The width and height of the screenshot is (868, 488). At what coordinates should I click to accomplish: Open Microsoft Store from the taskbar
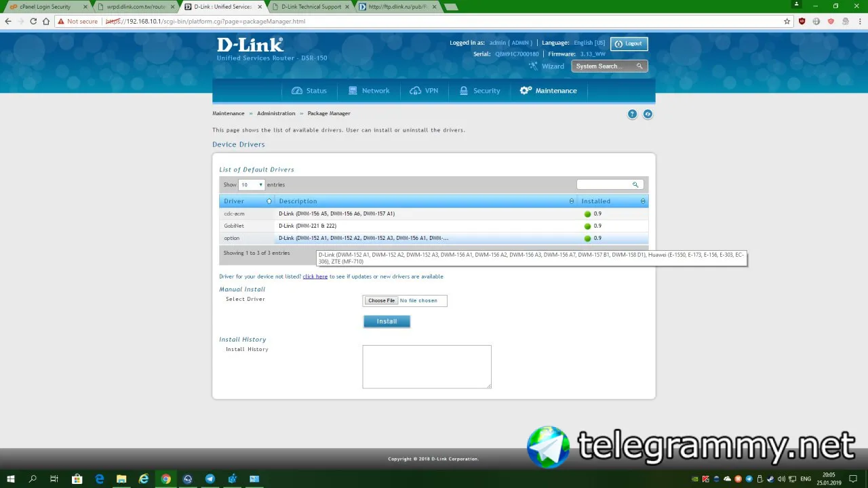(77, 479)
